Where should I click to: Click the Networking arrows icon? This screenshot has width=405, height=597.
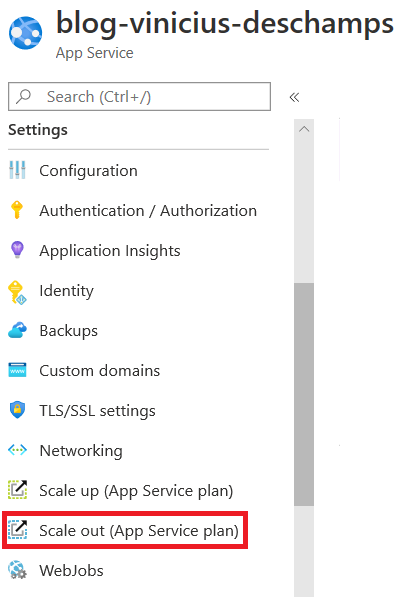click(18, 450)
